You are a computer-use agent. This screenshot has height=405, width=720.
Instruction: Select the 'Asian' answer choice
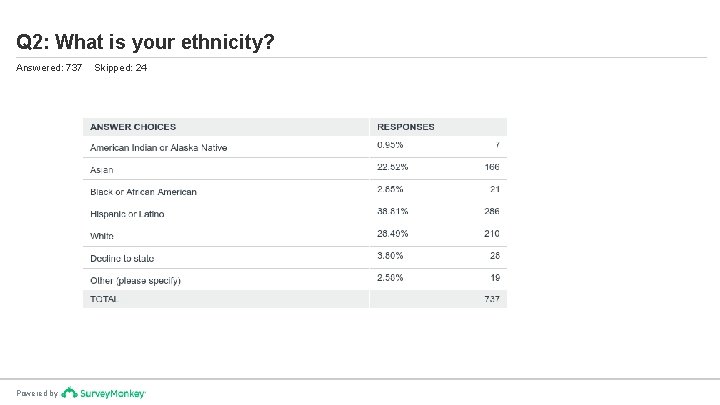pos(102,170)
